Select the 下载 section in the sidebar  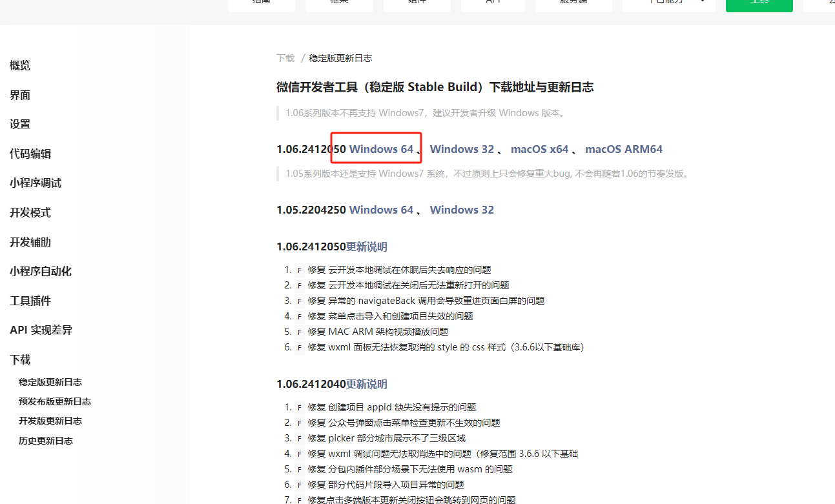pyautogui.click(x=20, y=359)
